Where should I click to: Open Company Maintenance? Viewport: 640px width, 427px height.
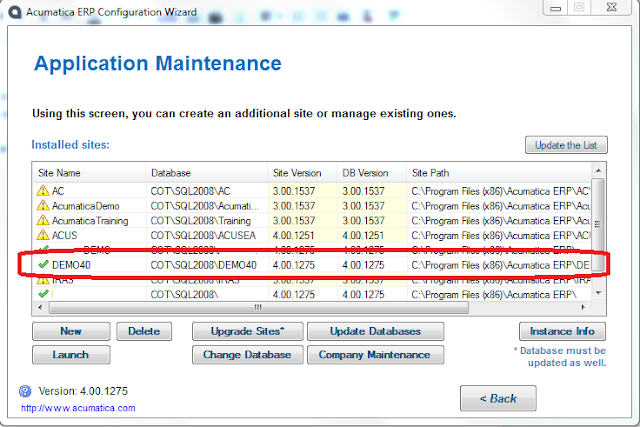pos(376,354)
